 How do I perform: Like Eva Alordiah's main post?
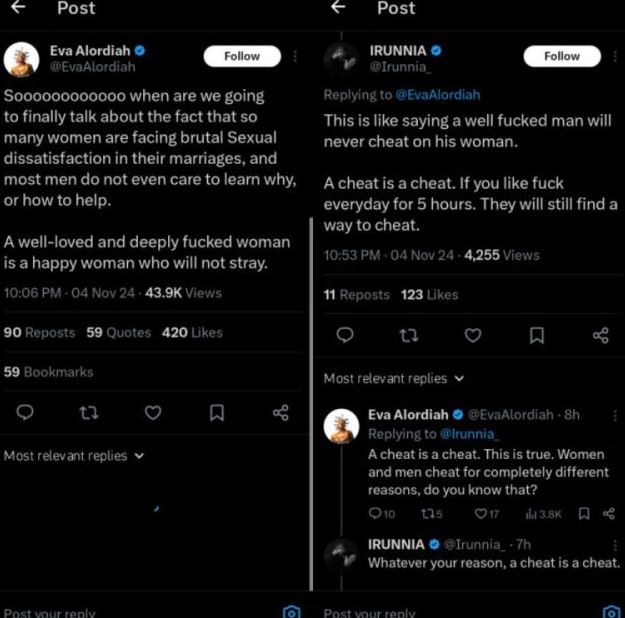tap(152, 412)
